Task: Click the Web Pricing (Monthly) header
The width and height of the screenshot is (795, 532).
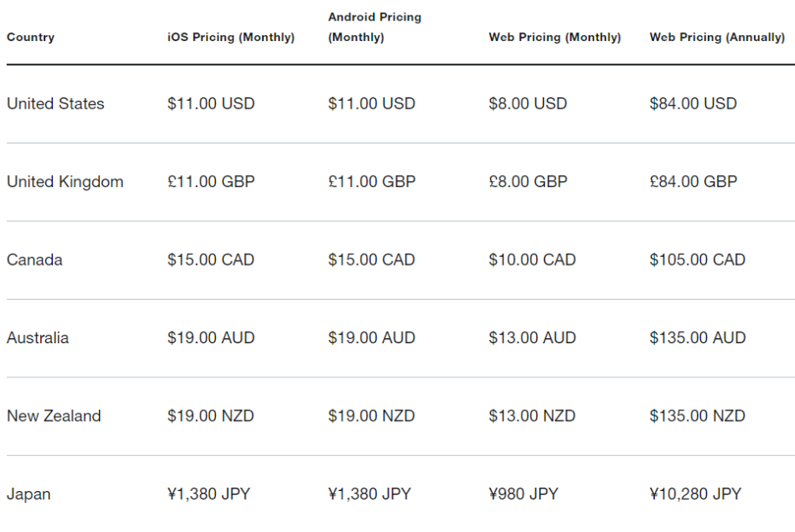Action: (x=555, y=37)
